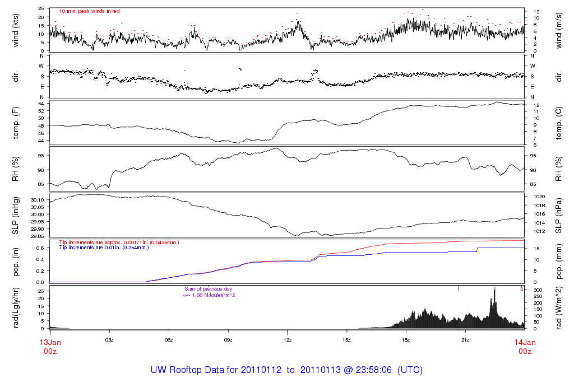Click the '1.68 MJoules/m^2' value text
Screen dimensions: 574x392
click(x=212, y=295)
